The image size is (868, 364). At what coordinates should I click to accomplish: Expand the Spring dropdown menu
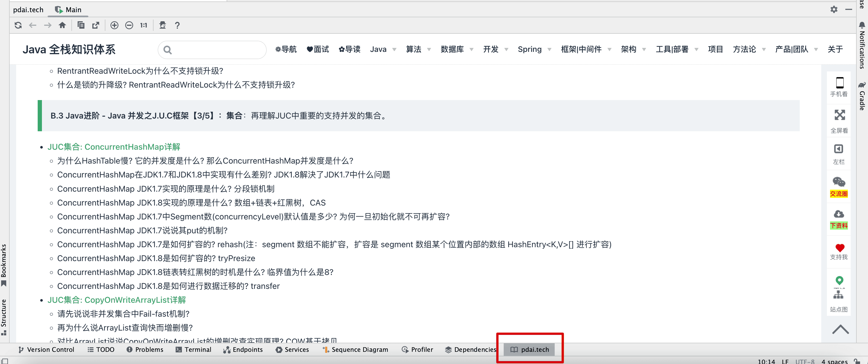point(534,49)
